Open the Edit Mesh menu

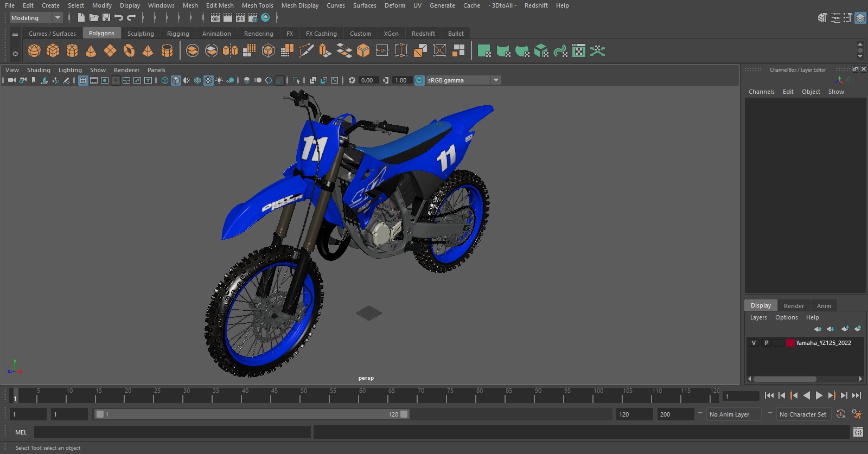coord(220,5)
